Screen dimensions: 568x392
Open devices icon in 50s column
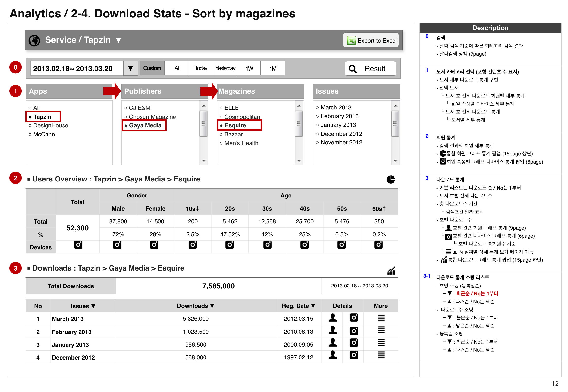pos(342,245)
